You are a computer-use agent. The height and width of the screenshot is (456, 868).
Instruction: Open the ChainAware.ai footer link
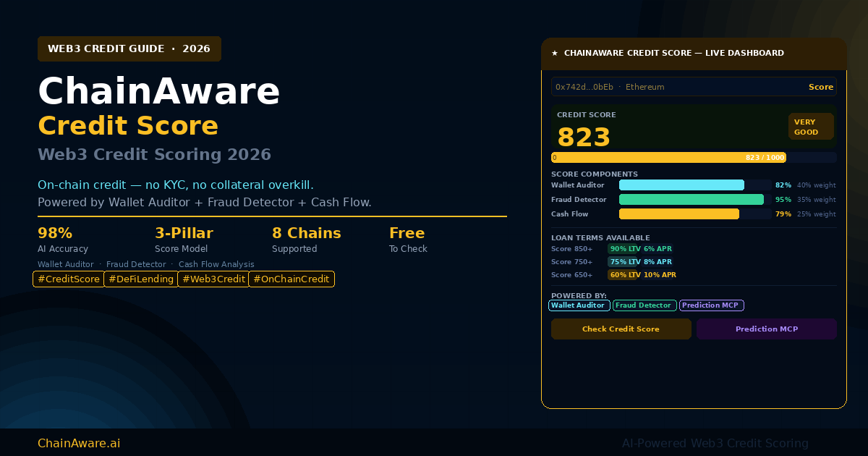pos(79,443)
